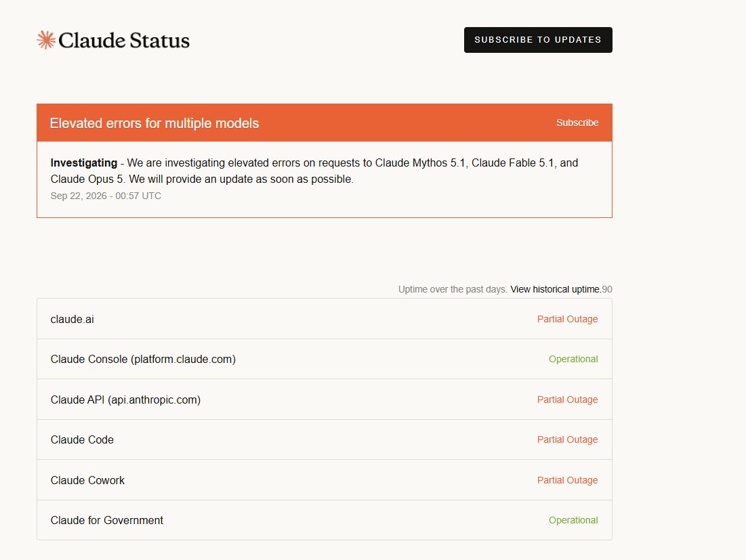Viewport: 746px width, 560px height.
Task: Click the Subscribe to Updates button
Action: tap(538, 40)
